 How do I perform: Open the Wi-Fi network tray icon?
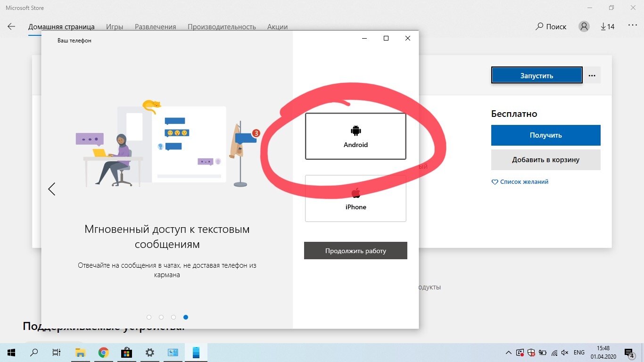[554, 353]
